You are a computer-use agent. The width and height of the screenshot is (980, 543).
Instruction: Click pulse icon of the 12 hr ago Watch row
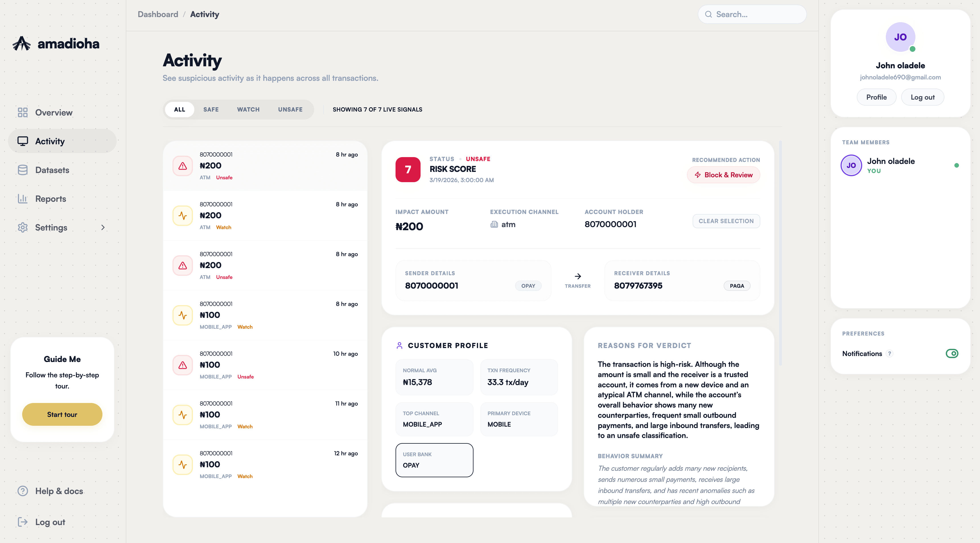(183, 465)
